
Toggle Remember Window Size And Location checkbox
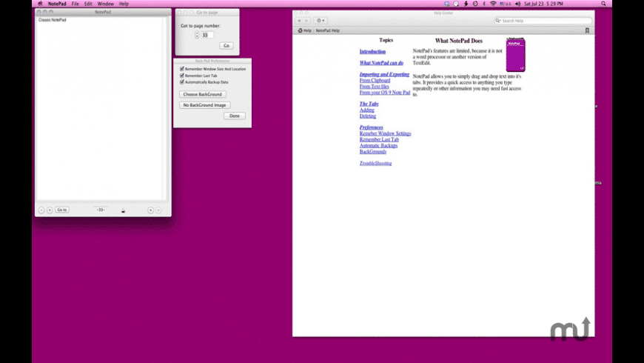tap(182, 69)
